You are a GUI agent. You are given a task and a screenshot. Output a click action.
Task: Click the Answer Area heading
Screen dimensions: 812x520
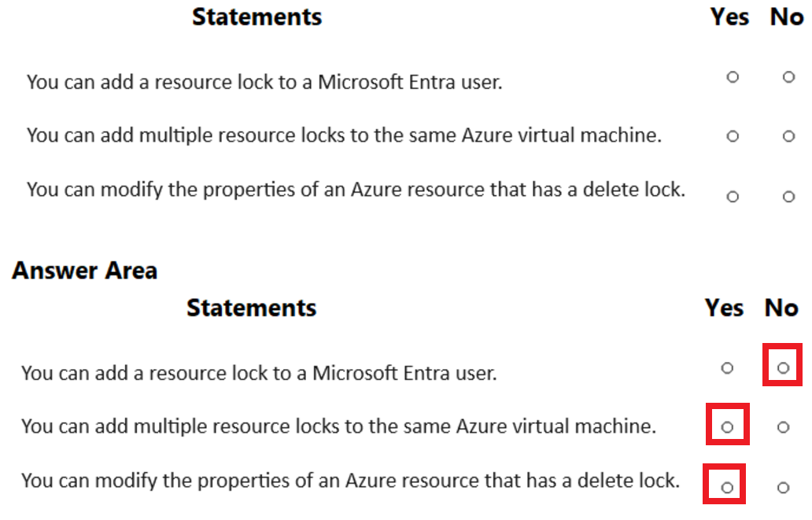click(x=84, y=271)
